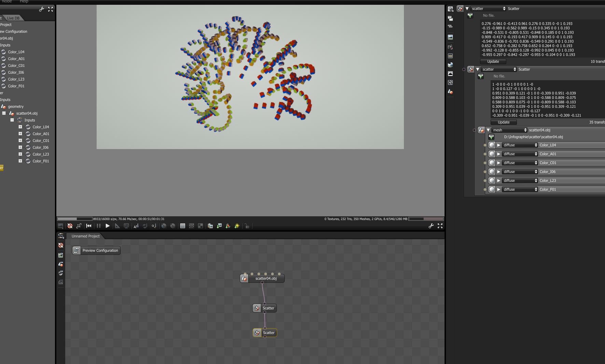Open the mesh type dropdown for scatter04.obj
Viewport: 605px width, 364px height.
(509, 130)
